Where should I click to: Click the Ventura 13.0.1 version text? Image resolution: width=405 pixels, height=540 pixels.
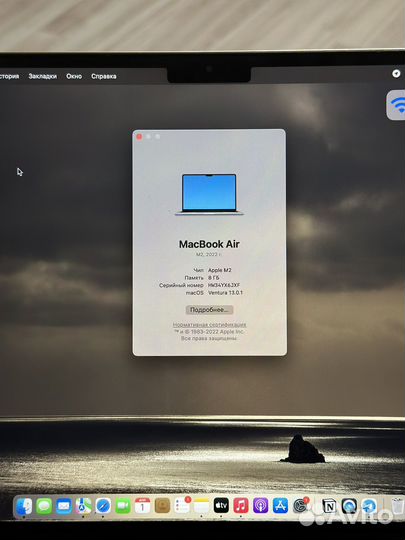(225, 292)
